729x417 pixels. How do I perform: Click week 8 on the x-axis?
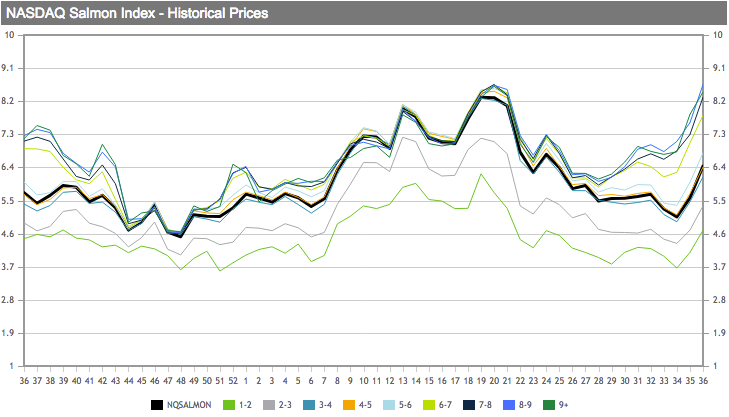[338, 381]
